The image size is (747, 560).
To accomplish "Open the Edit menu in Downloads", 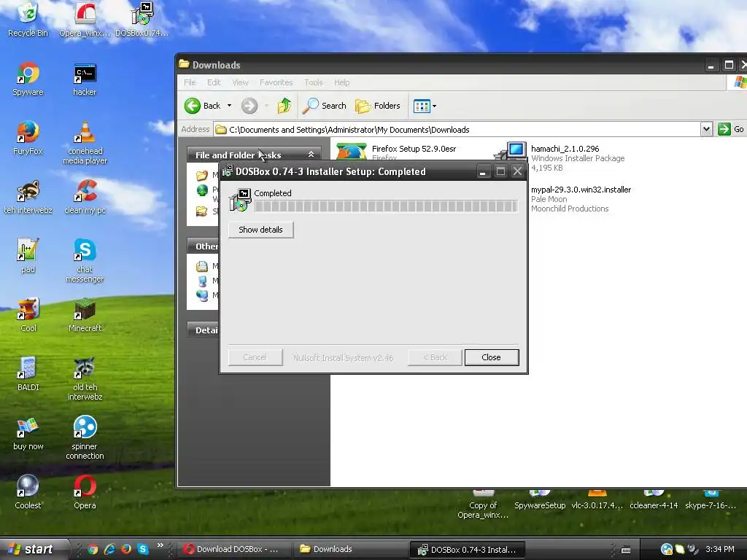I will 214,82.
